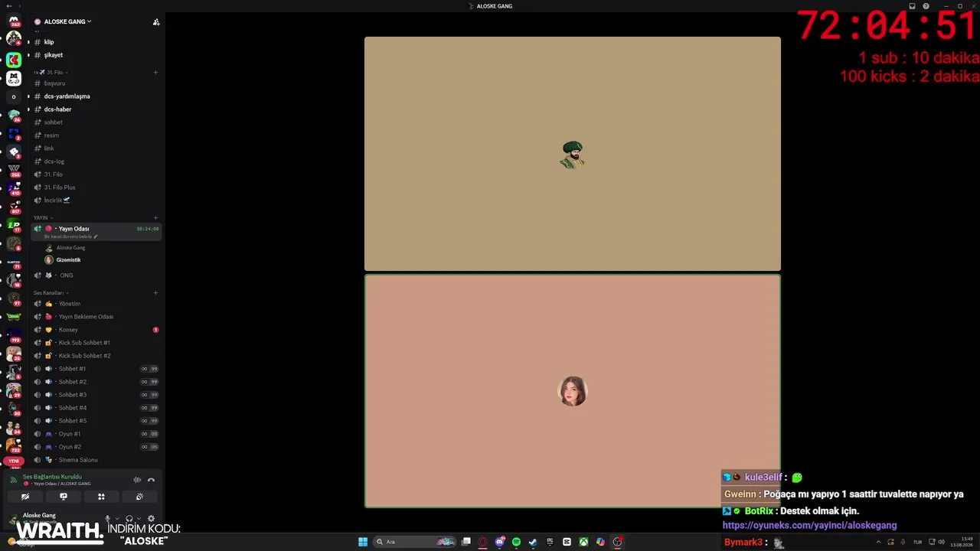Join the Oyun #1 voice channel
The image size is (980, 551).
tap(95, 434)
